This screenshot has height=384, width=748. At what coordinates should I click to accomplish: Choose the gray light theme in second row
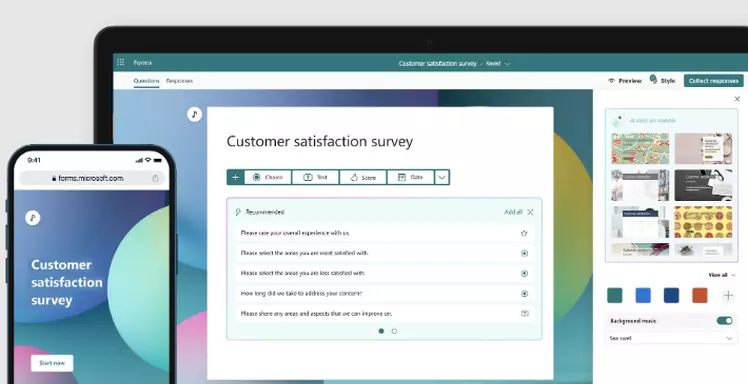pos(640,185)
